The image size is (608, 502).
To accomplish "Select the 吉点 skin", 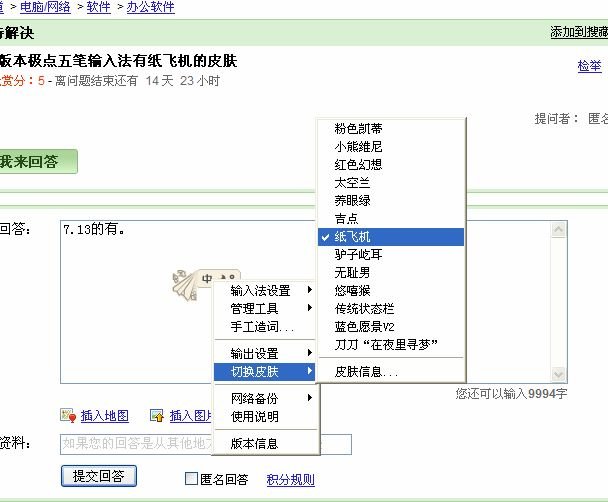I will (391, 219).
